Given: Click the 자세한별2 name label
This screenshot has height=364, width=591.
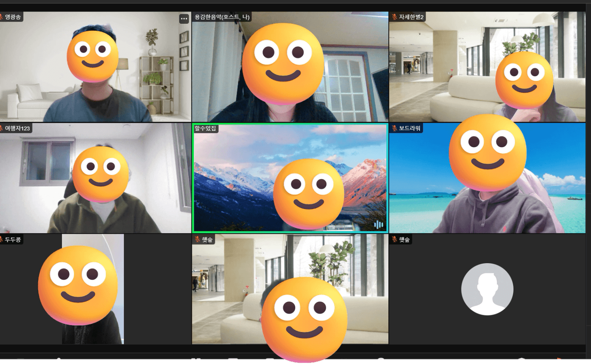Looking at the screenshot, I should pyautogui.click(x=411, y=17).
